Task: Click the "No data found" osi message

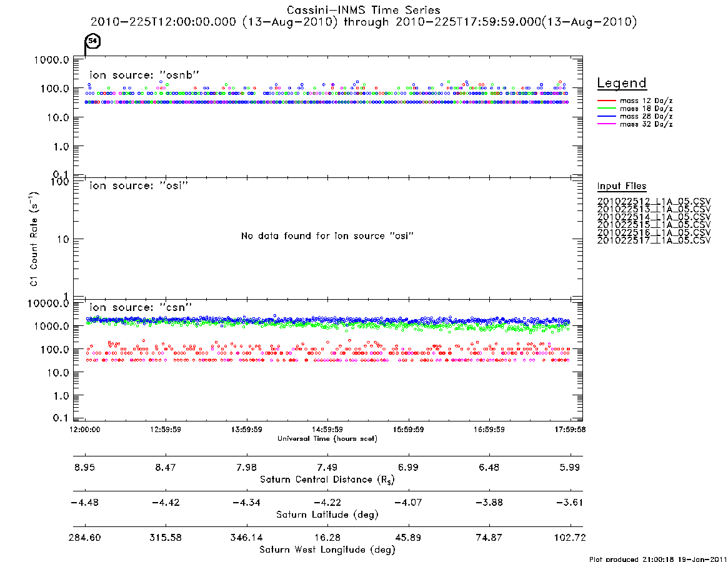Action: tap(327, 236)
